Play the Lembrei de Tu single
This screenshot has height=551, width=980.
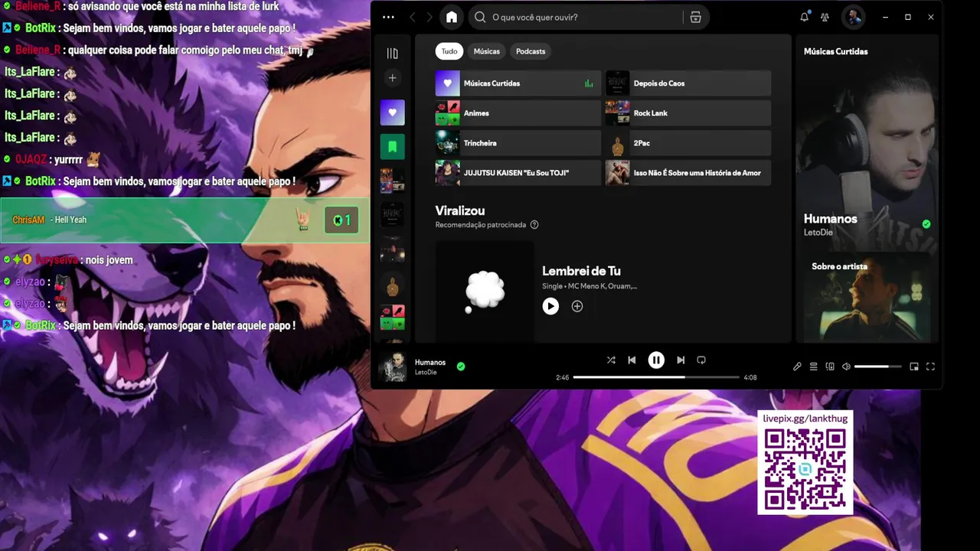point(550,306)
